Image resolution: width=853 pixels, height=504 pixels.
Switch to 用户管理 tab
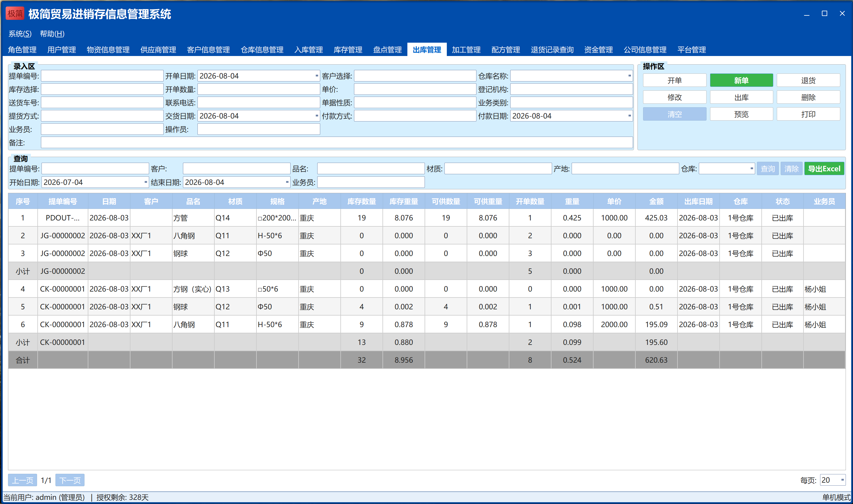click(61, 49)
